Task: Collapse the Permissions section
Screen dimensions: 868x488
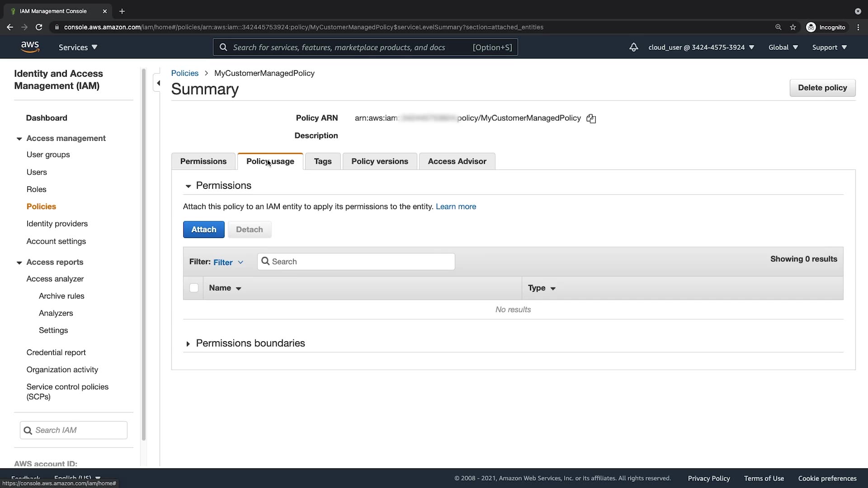Action: [x=188, y=186]
